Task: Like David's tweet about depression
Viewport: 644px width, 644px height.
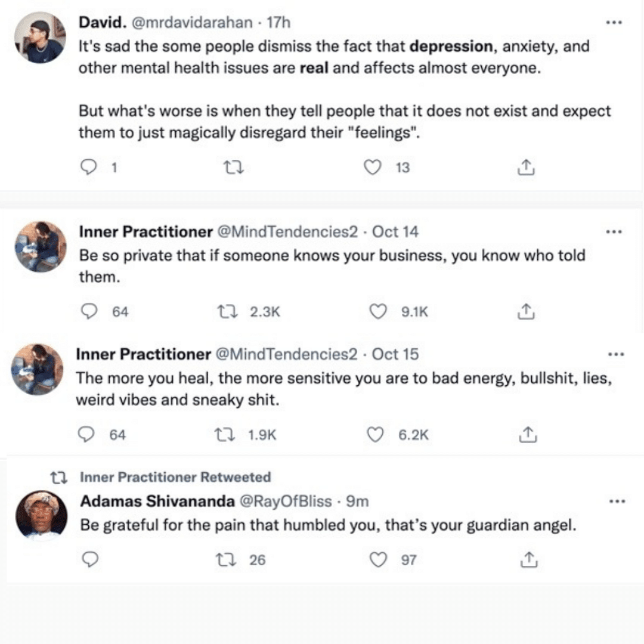Action: coord(372,168)
